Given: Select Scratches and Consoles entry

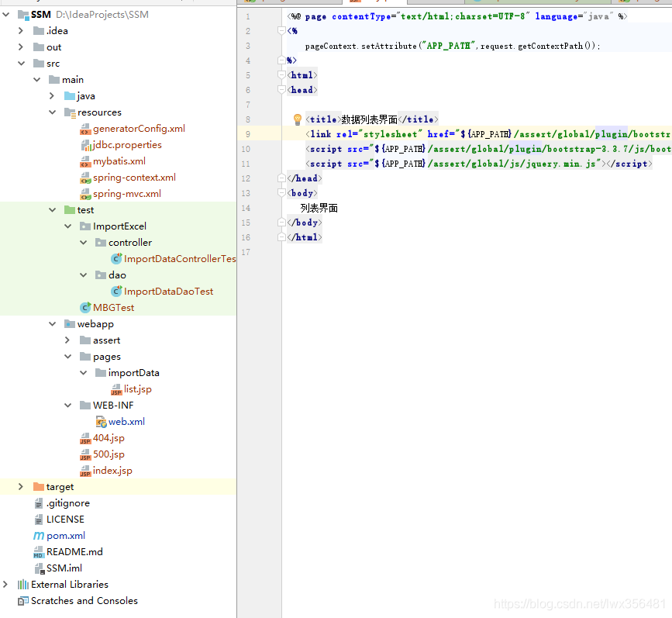Looking at the screenshot, I should [x=84, y=601].
